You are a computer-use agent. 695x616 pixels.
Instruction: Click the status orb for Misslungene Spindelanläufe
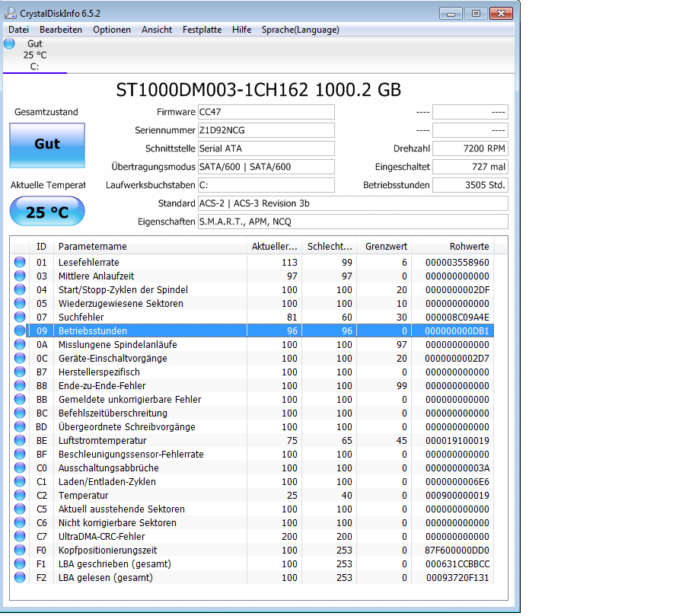(20, 345)
